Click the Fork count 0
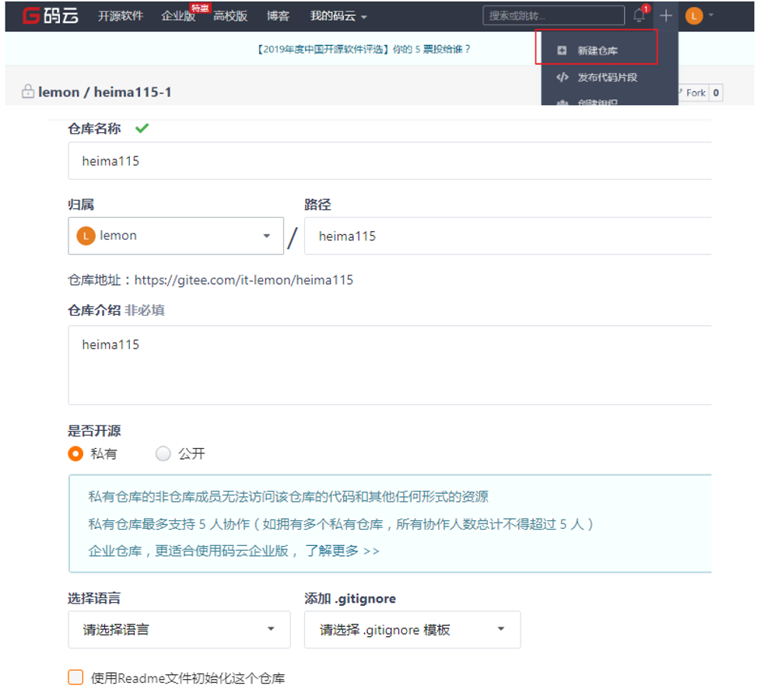757x700 pixels. coord(716,93)
